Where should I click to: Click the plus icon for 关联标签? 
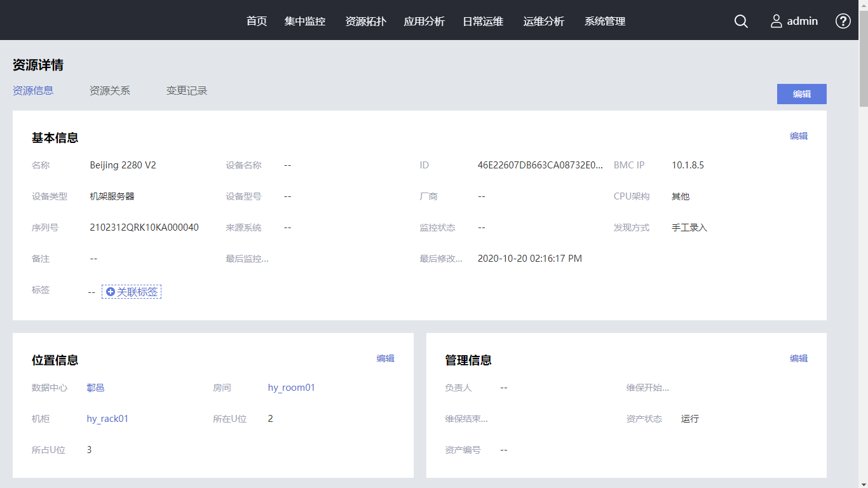tap(111, 292)
